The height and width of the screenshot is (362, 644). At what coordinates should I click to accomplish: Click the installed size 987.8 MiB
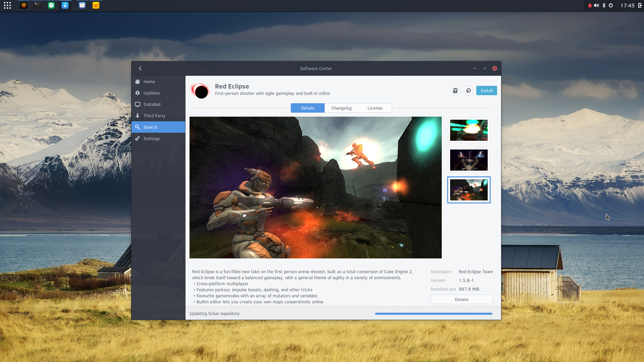(469, 289)
